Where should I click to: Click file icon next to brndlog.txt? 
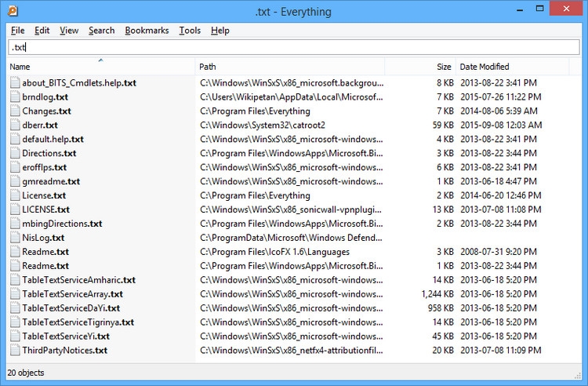coord(15,97)
